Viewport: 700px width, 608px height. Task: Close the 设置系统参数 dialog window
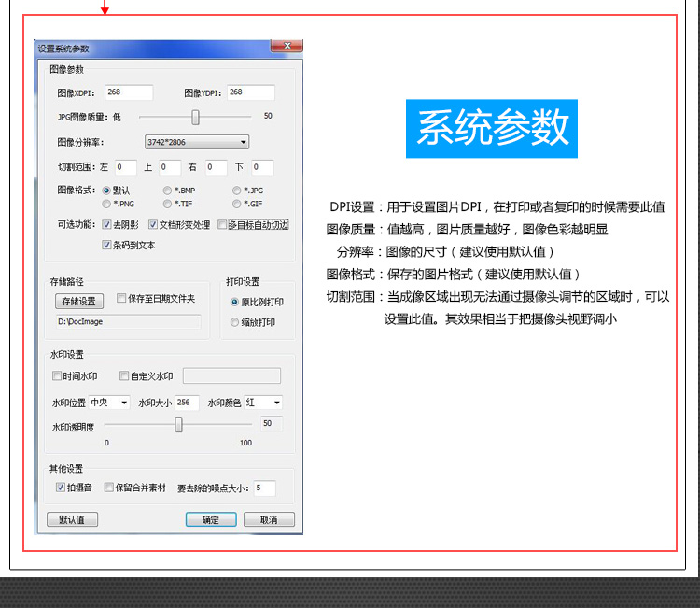pyautogui.click(x=287, y=47)
